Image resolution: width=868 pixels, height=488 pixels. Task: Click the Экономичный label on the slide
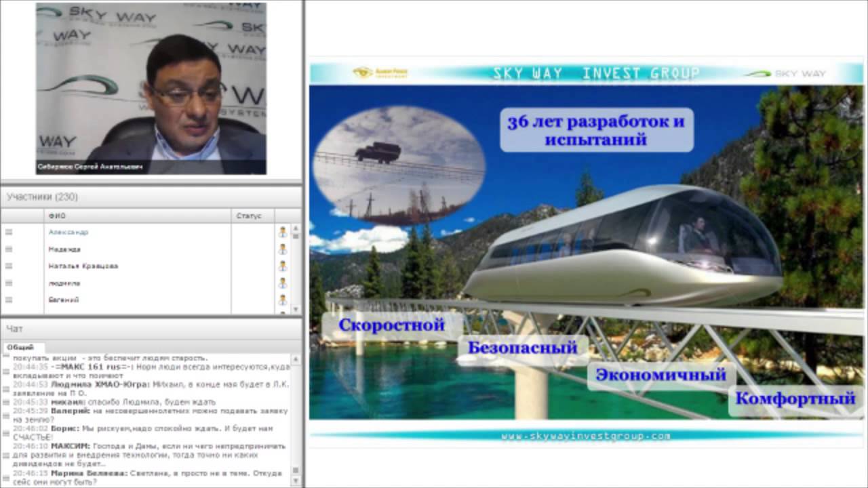tap(660, 375)
